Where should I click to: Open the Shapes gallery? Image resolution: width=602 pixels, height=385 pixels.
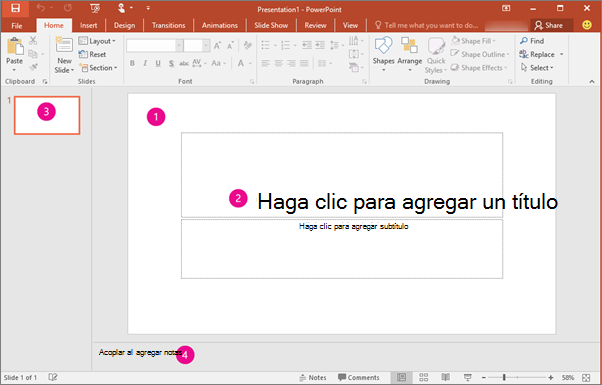pyautogui.click(x=383, y=55)
